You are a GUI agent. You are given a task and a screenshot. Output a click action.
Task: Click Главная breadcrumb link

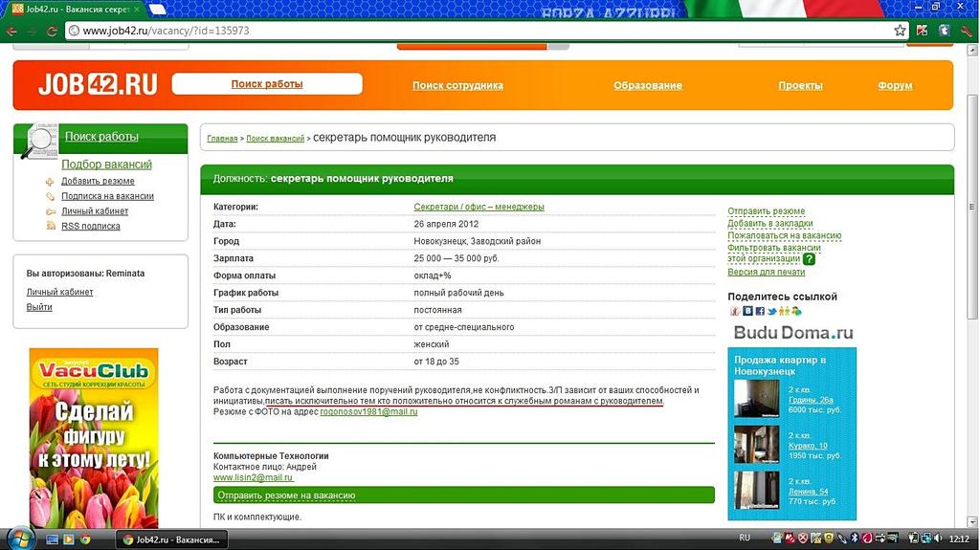tap(222, 139)
